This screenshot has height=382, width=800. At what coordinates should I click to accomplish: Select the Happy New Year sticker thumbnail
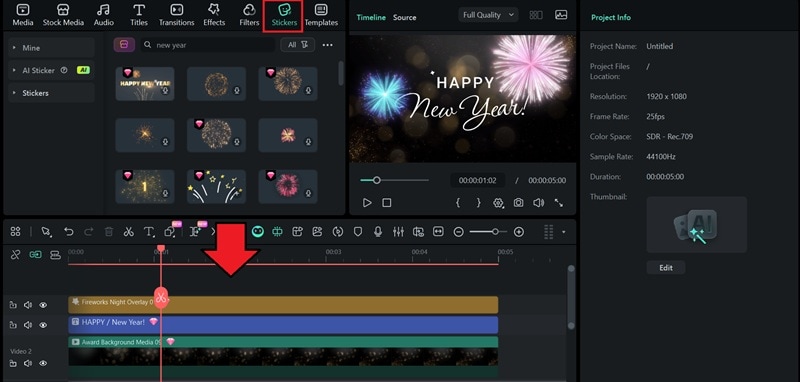click(x=145, y=84)
